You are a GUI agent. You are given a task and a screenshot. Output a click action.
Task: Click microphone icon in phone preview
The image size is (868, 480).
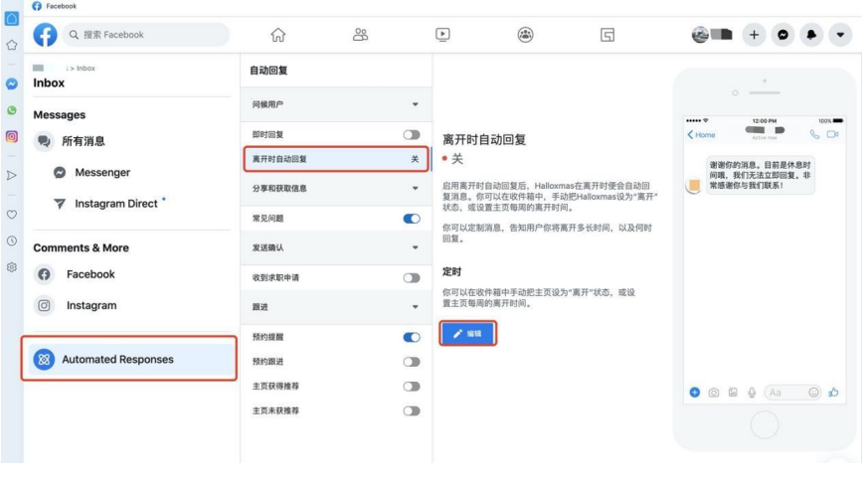(x=752, y=393)
